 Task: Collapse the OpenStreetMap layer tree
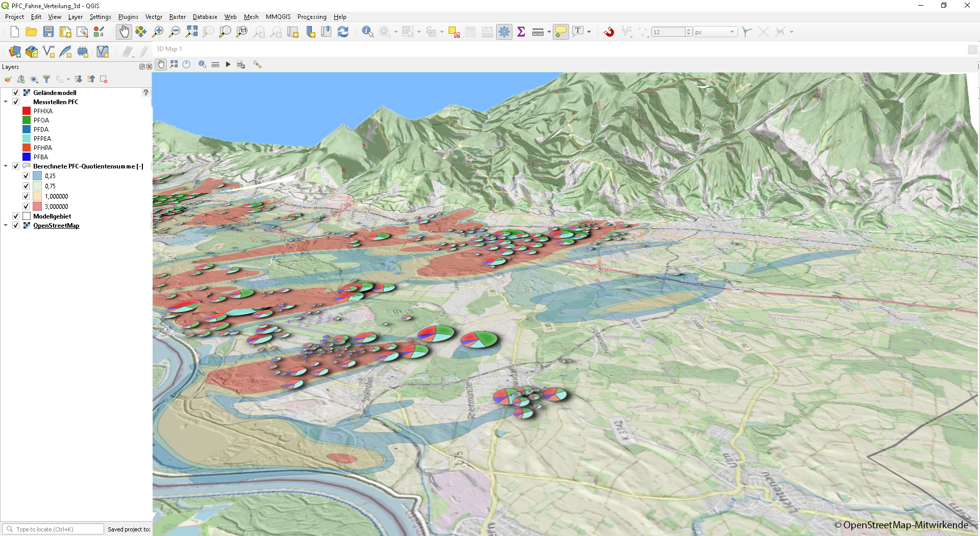coord(6,225)
